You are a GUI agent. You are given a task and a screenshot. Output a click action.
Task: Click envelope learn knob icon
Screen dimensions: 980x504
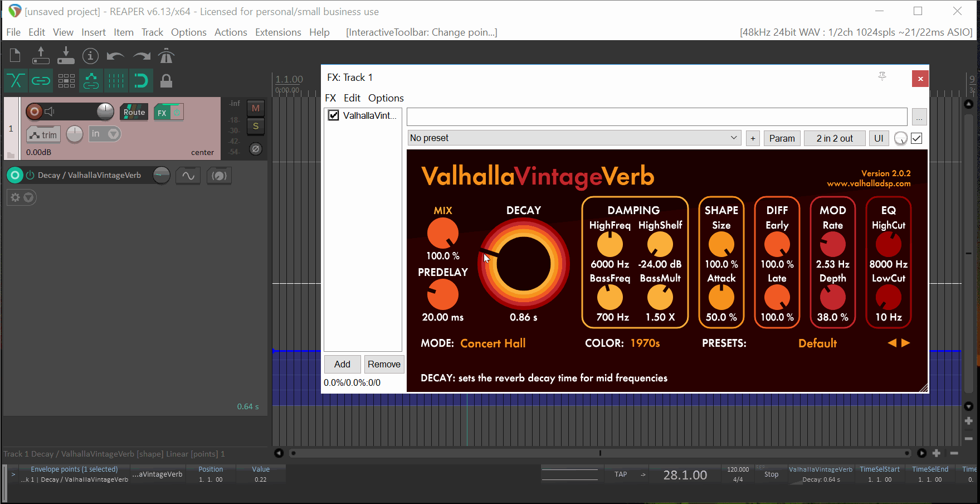[219, 176]
